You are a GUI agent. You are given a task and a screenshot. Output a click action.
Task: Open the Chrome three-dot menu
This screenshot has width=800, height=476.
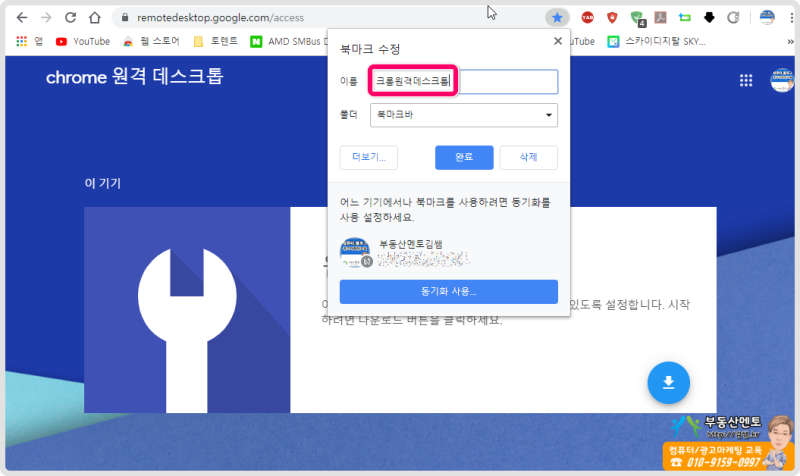click(791, 18)
